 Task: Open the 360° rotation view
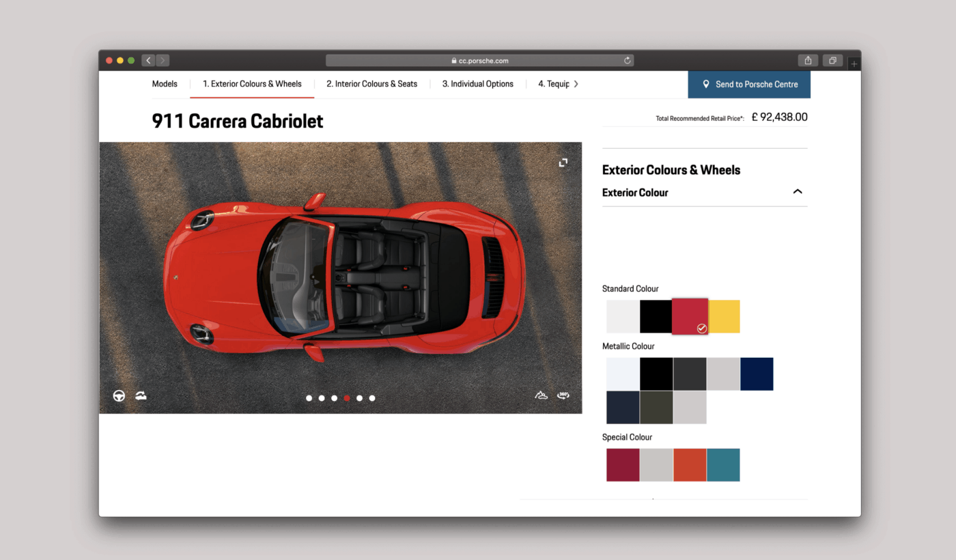pos(563,395)
